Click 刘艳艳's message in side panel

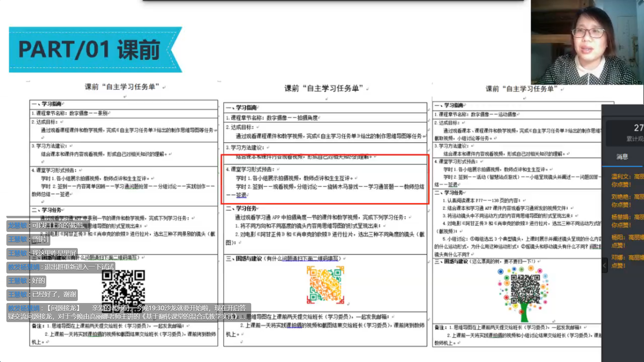click(627, 201)
